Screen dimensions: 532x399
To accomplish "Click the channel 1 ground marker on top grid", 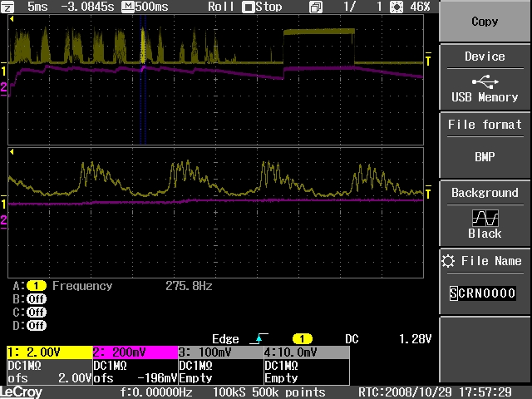I will pyautogui.click(x=3, y=70).
